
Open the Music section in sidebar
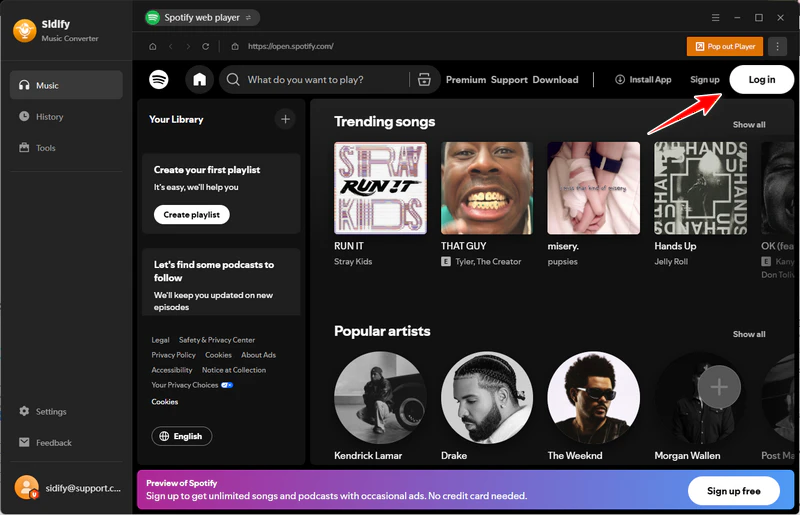point(66,85)
